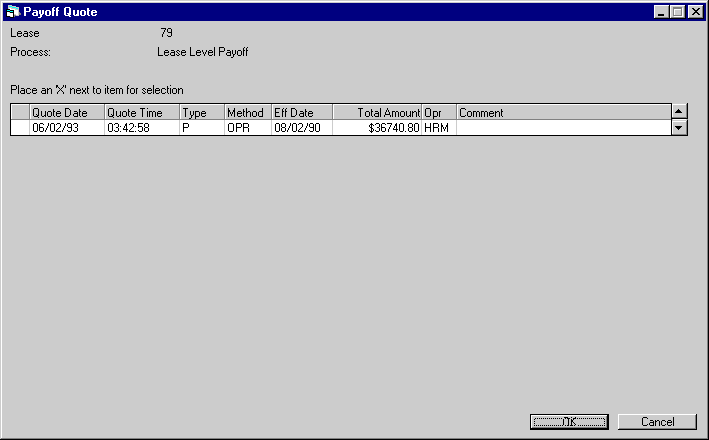Click the Total Amount column header
709x440 pixels.
tap(377, 112)
